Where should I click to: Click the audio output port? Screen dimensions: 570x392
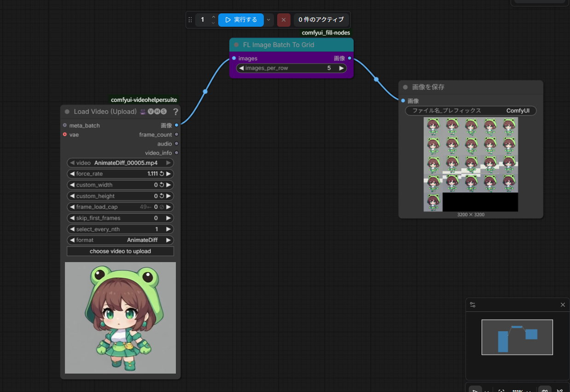pyautogui.click(x=176, y=144)
